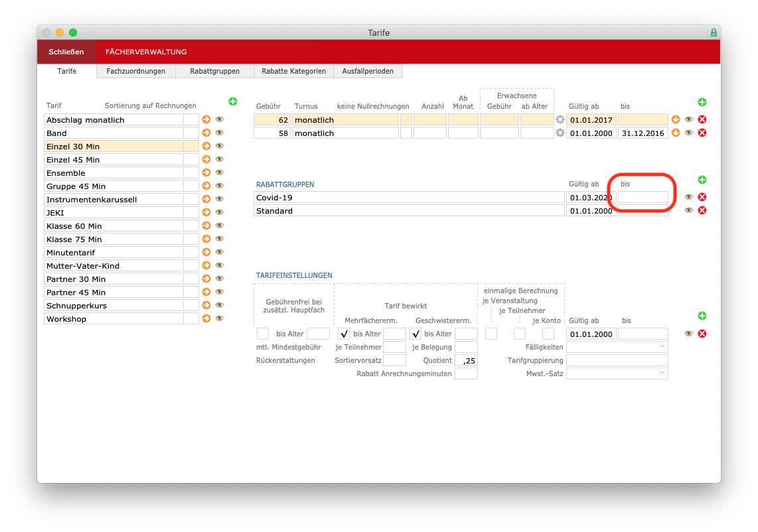Uncheck the Geschwistererm. checkbox
Image resolution: width=758 pixels, height=532 pixels.
click(x=416, y=334)
